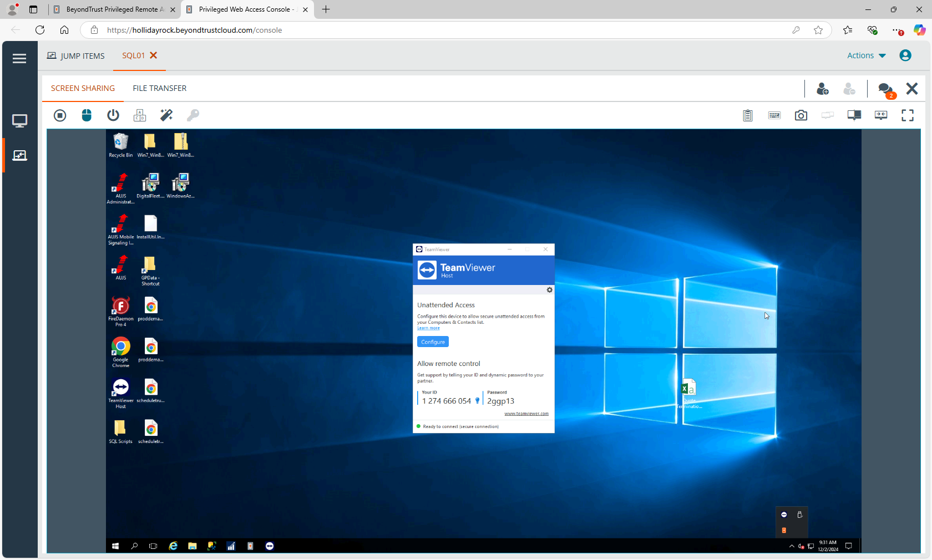Click the special keys ABCD icon

pos(140,115)
